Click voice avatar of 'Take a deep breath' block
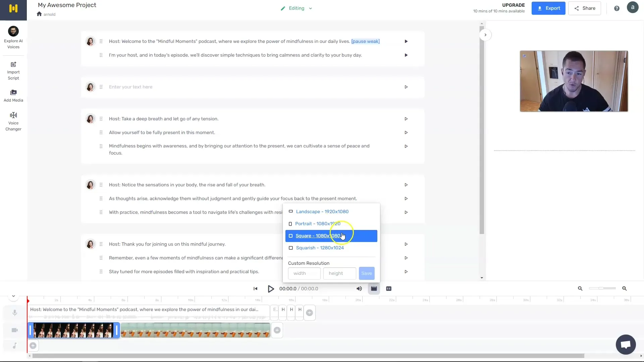Screen dimensions: 644x362 click(90, 119)
